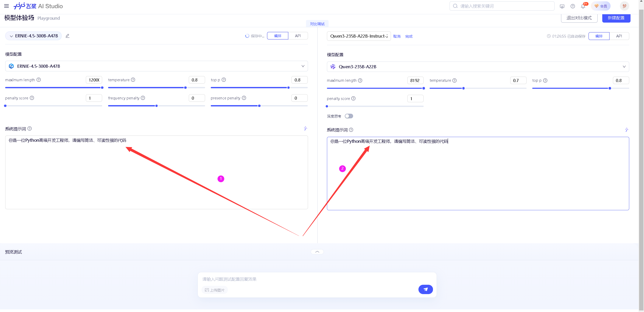Focus the Qwen3 config name field
This screenshot has height=312, width=644.
point(359,36)
